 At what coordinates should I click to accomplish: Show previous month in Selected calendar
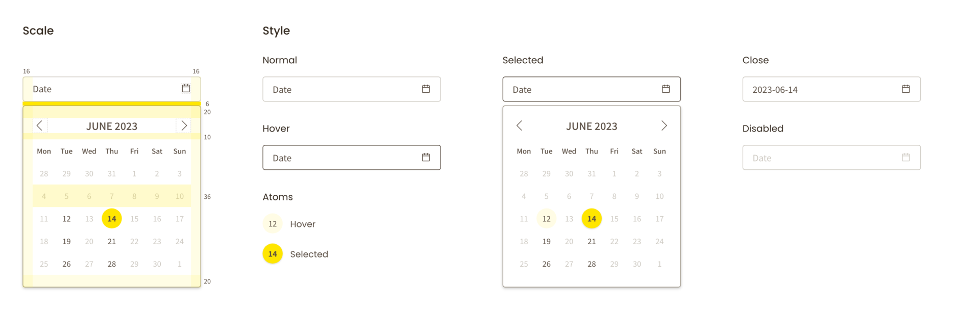pos(520,125)
